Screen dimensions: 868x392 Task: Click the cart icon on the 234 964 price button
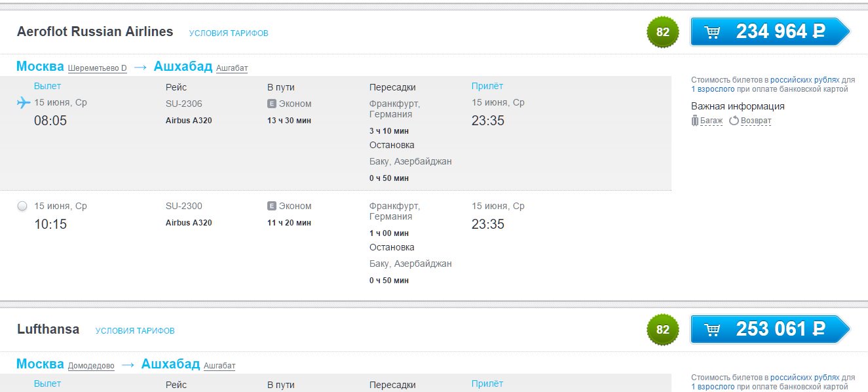pyautogui.click(x=712, y=31)
